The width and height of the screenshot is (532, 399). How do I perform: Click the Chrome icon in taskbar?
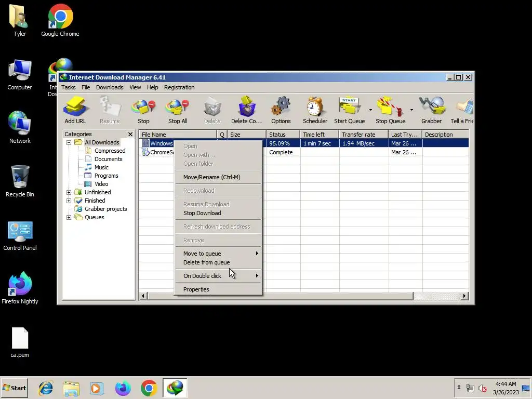(x=149, y=388)
